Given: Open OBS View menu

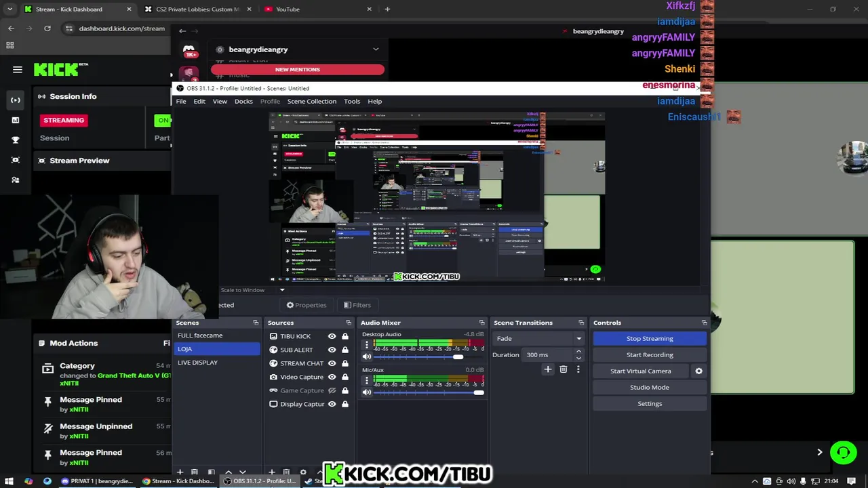Looking at the screenshot, I should click(x=220, y=101).
